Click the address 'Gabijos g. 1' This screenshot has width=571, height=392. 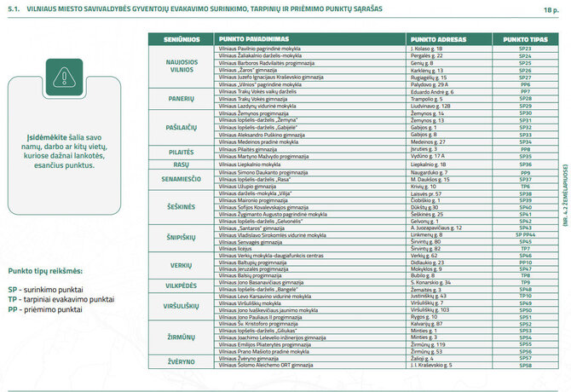click(x=424, y=127)
